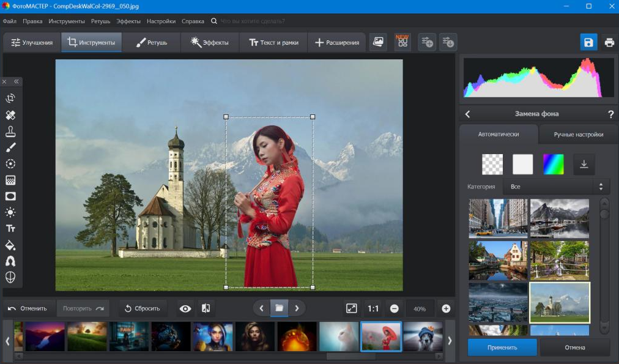Open the Категория dropdown showing Все

coord(554,187)
